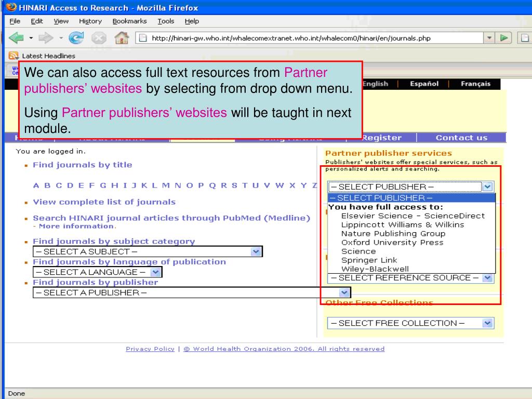
Task: Choose Lippincott Williams & Wilkins from list
Action: 403,224
